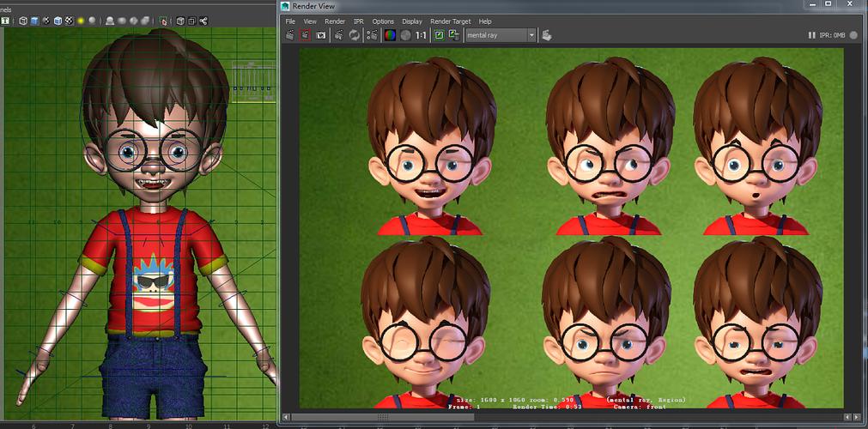Toggle use default material icon
868x429 pixels.
tap(46, 21)
